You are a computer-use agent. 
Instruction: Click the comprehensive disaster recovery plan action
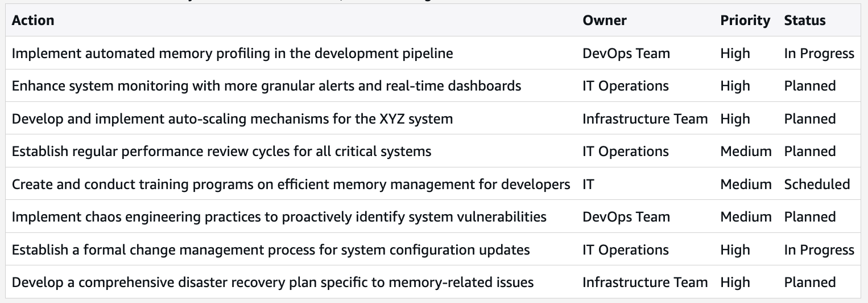tap(272, 282)
